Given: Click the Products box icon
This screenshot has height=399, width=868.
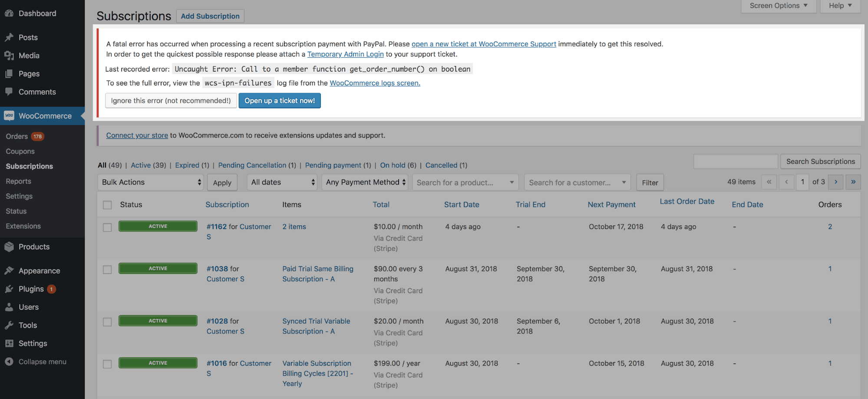Looking at the screenshot, I should pyautogui.click(x=9, y=247).
